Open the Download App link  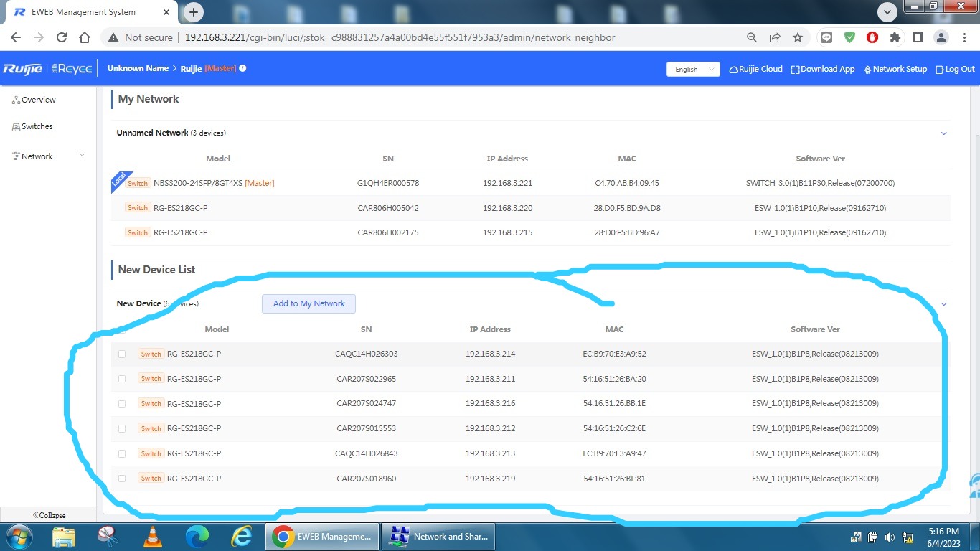[x=823, y=69]
